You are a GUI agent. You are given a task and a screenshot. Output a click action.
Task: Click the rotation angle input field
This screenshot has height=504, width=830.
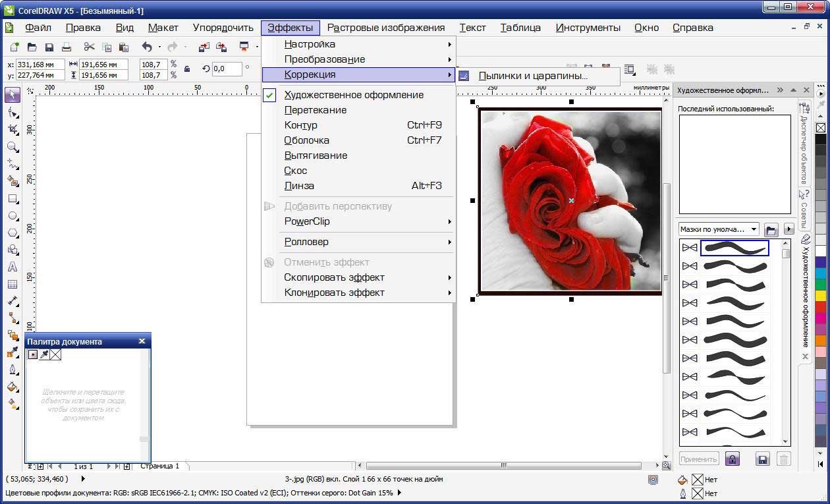pos(227,69)
